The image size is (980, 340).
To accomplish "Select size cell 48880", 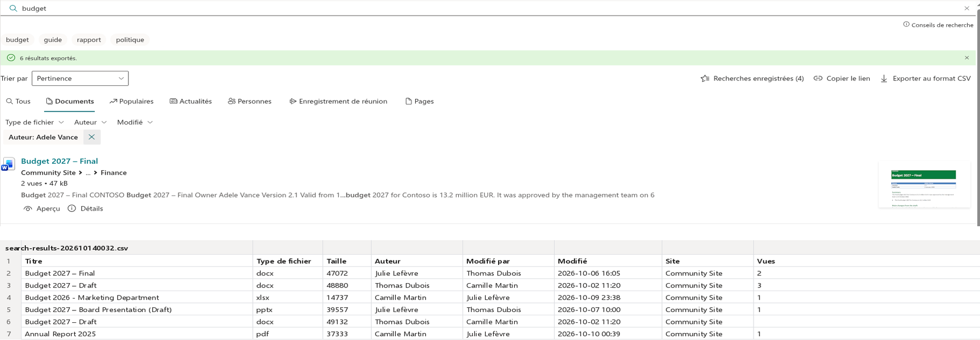I will [347, 285].
